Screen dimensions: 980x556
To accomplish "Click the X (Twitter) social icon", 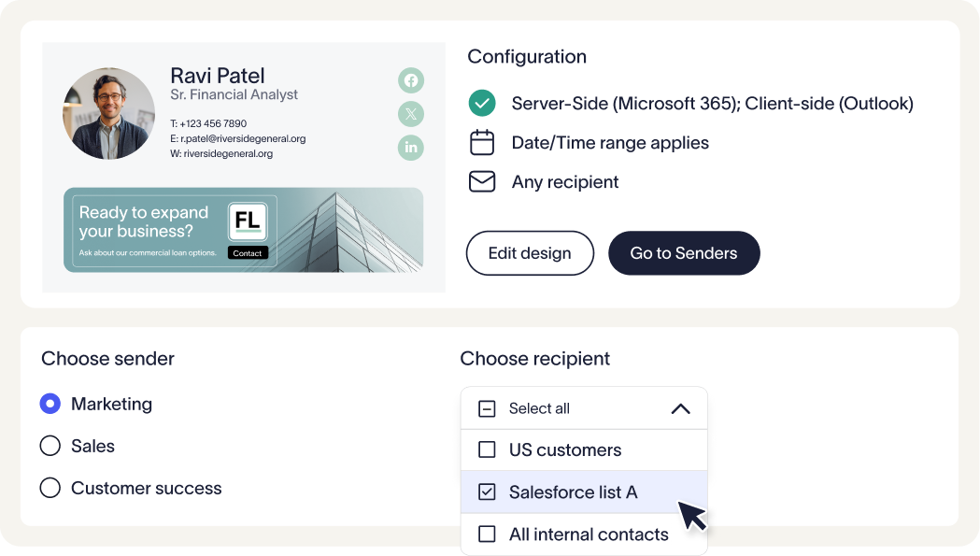I will (411, 114).
